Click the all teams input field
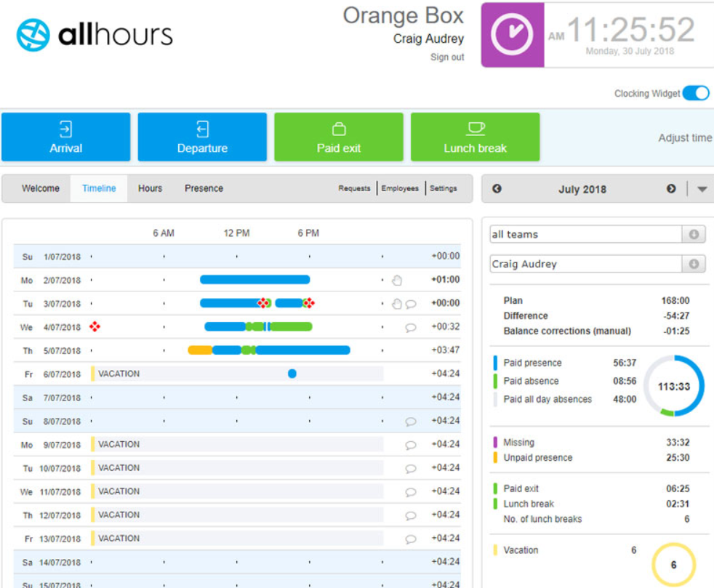Screen dimensions: 714x588 [585, 234]
